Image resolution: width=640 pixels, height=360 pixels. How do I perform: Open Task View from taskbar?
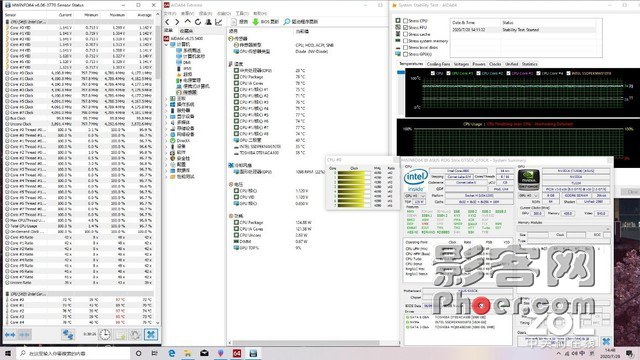tap(155, 353)
